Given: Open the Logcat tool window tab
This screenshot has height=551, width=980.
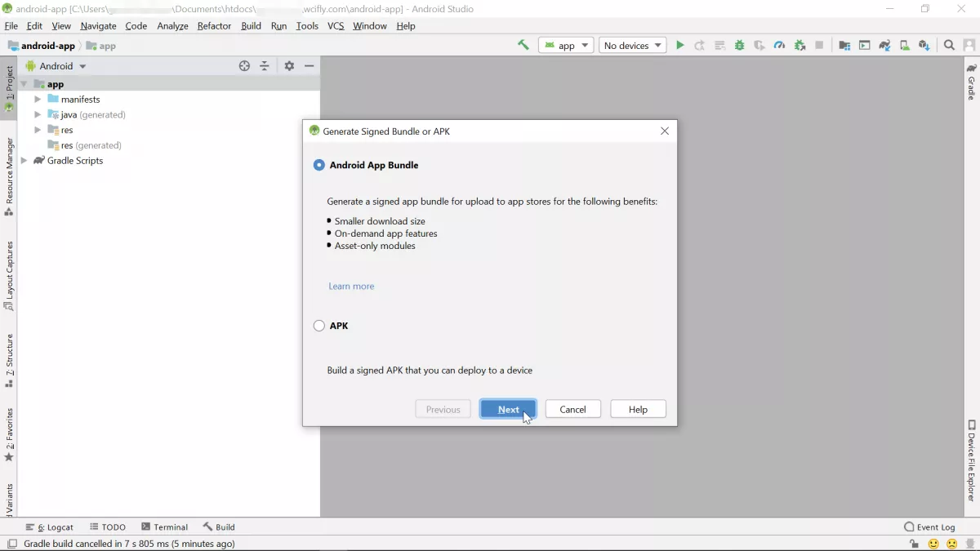Looking at the screenshot, I should click(49, 527).
